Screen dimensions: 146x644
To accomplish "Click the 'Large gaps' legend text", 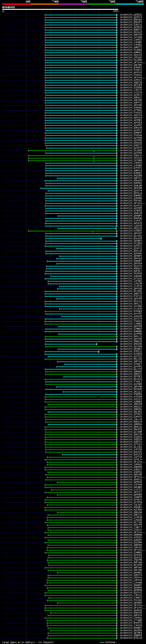I will [x=10, y=642].
